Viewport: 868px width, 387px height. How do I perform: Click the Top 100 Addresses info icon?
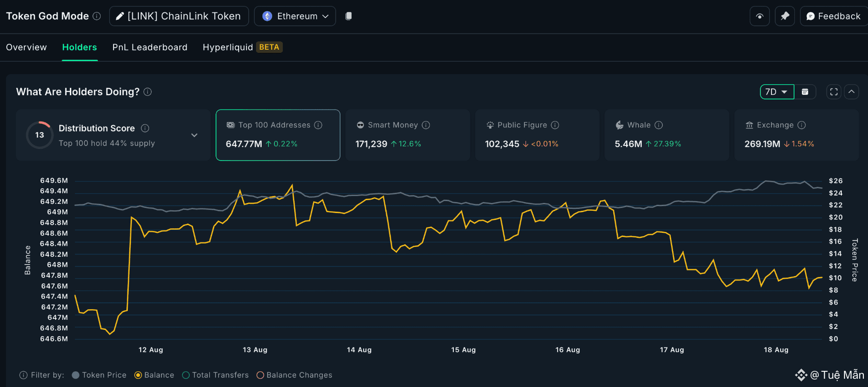(318, 125)
